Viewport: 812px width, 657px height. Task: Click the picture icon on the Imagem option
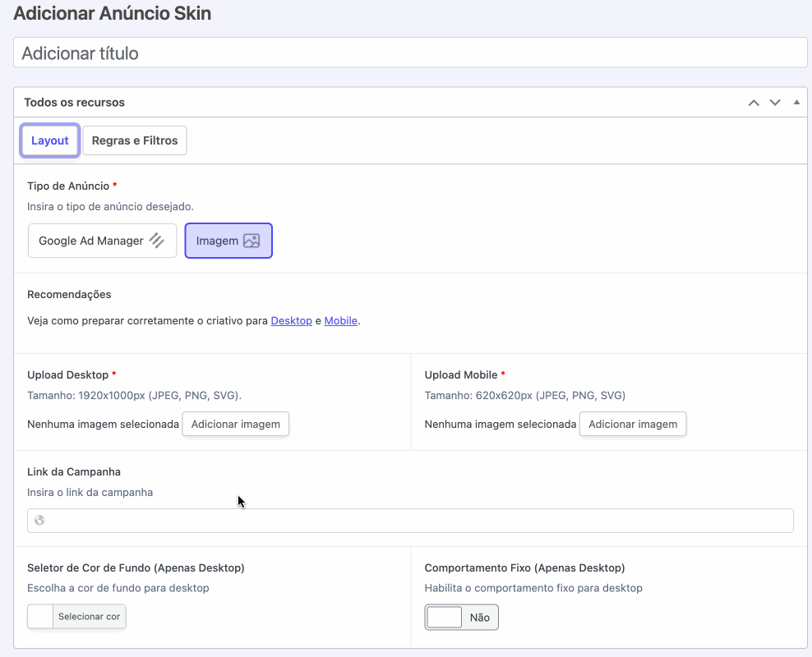tap(251, 241)
